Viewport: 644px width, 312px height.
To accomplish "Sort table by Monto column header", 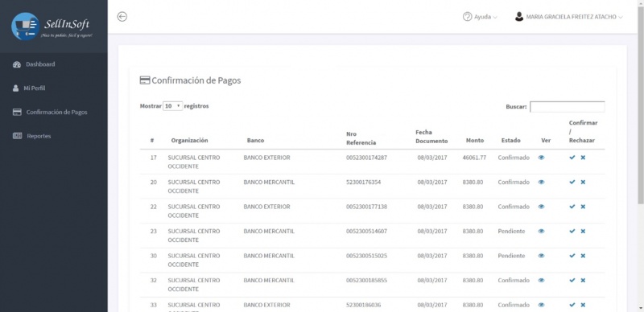I will tap(475, 141).
